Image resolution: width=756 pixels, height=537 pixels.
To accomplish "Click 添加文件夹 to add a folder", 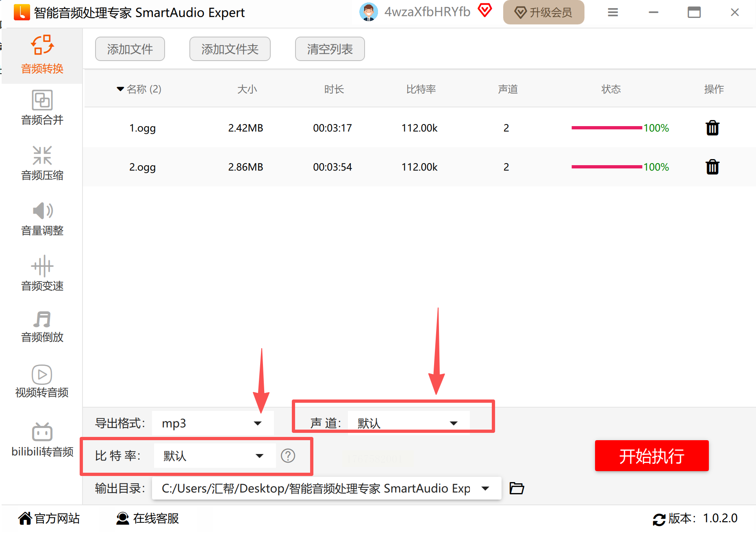I will 230,49.
